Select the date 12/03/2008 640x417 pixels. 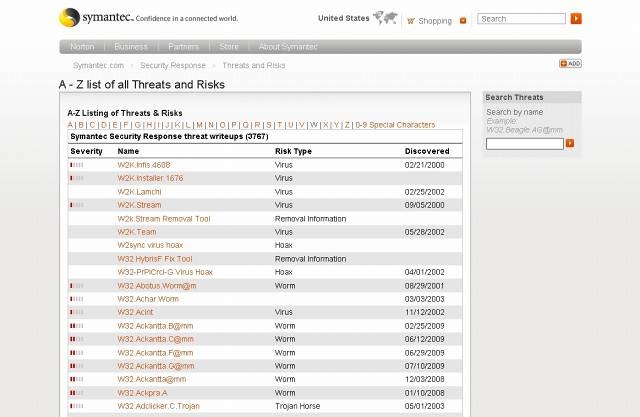point(424,379)
